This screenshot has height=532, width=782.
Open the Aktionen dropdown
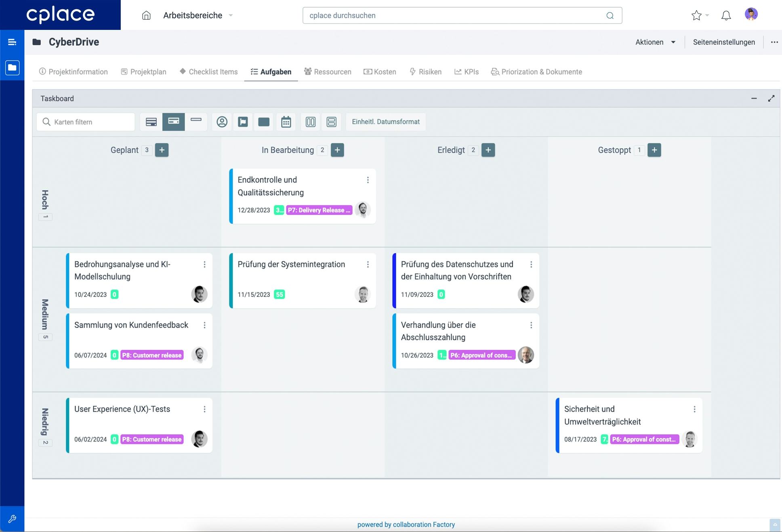(x=654, y=42)
